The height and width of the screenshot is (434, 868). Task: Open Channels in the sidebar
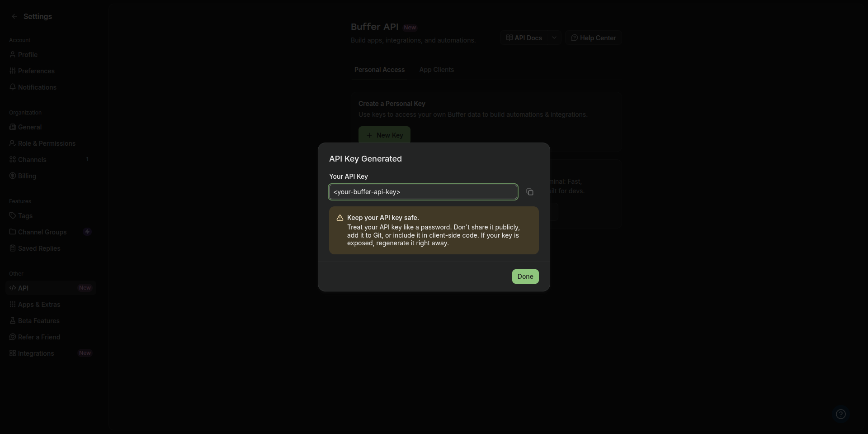51,160
